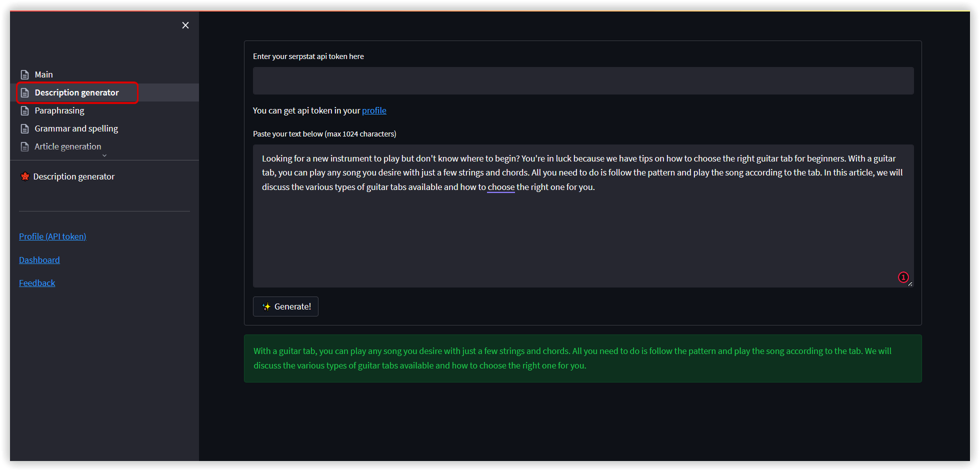Expand the sidebar page list chevron

104,155
